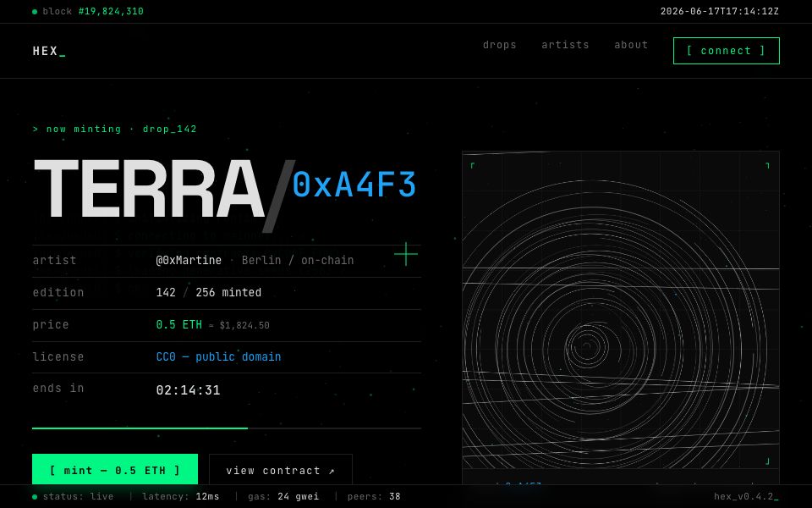Click the HEX_ logo
The height and width of the screenshot is (508, 812).
tap(49, 51)
